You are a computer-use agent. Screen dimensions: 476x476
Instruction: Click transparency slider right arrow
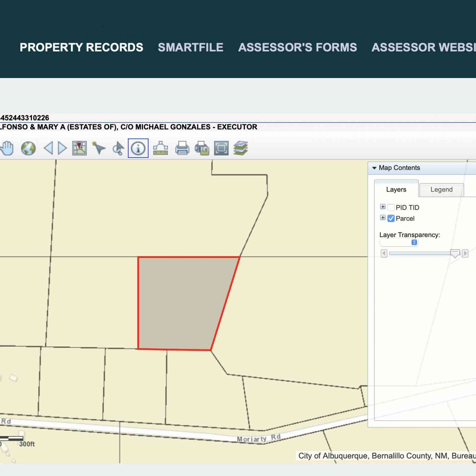465,253
